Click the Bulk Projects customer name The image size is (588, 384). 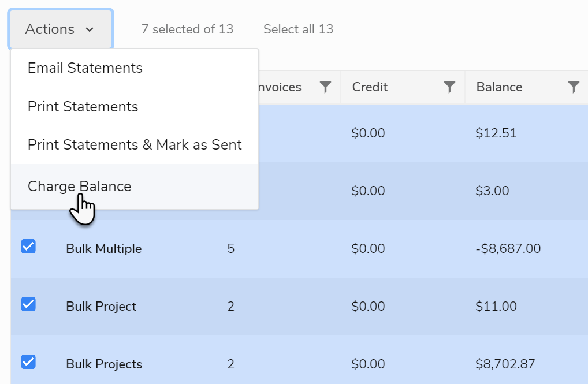coord(104,364)
